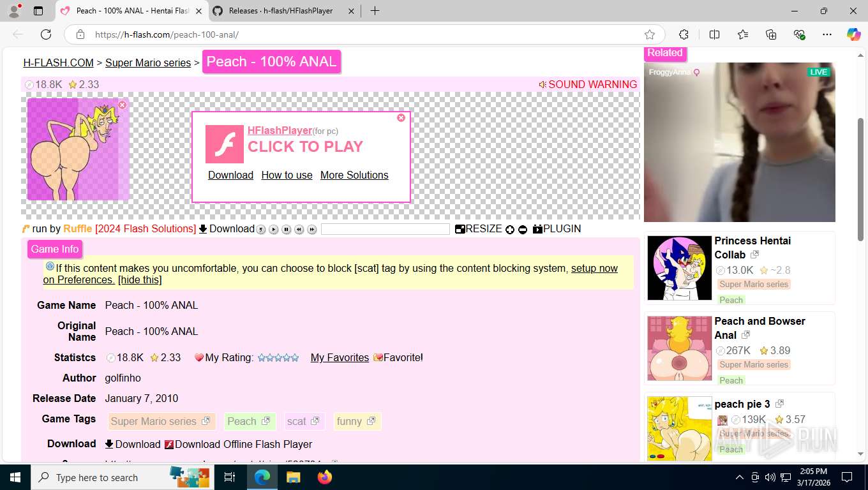Give a five-star My Rating

click(x=295, y=358)
